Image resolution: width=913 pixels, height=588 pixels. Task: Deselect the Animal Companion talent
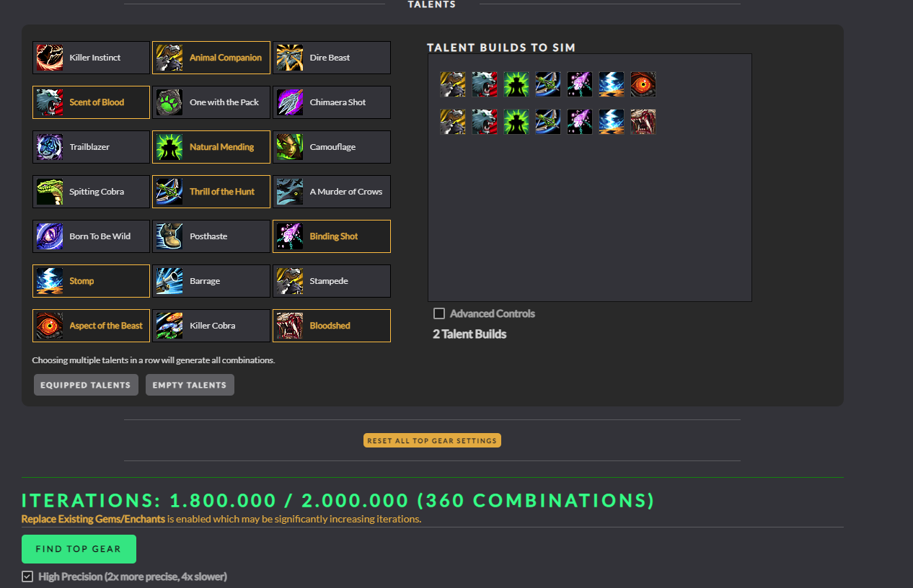211,58
